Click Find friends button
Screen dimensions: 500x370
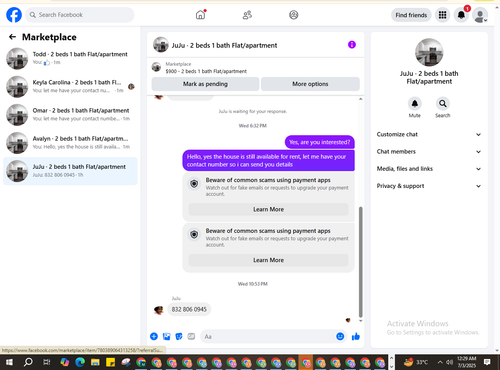(x=411, y=15)
